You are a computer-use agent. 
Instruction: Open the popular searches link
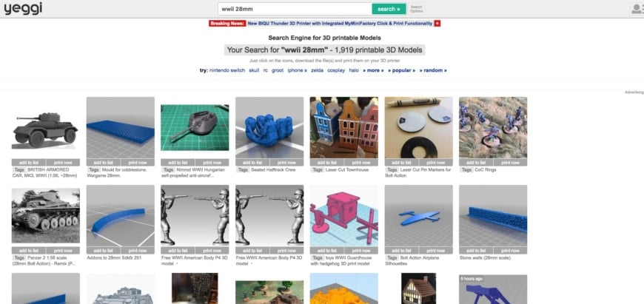click(401, 70)
